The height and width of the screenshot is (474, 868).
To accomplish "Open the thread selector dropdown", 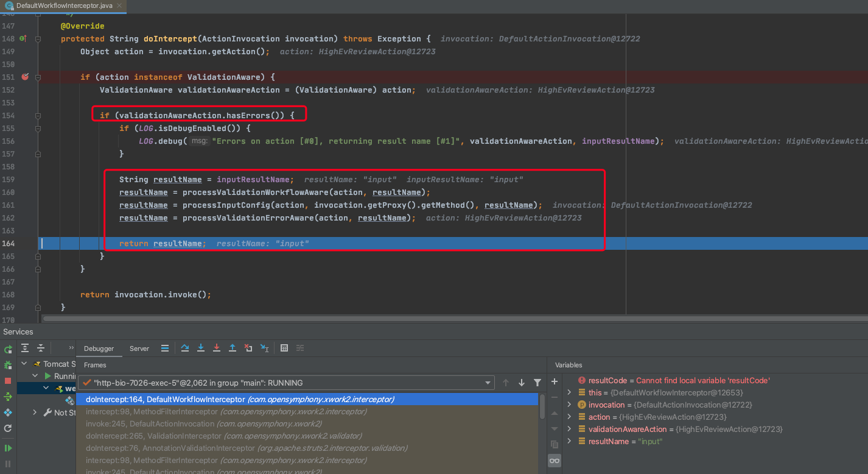I will tap(488, 383).
